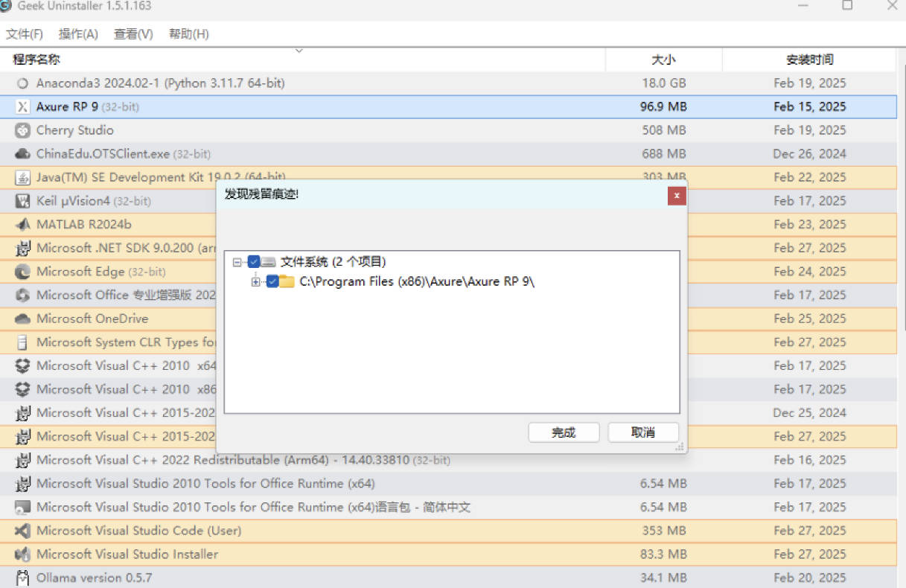Click the Geek Uninstaller title bar icon
Screen dimensions: 906x588
[x=5, y=5]
